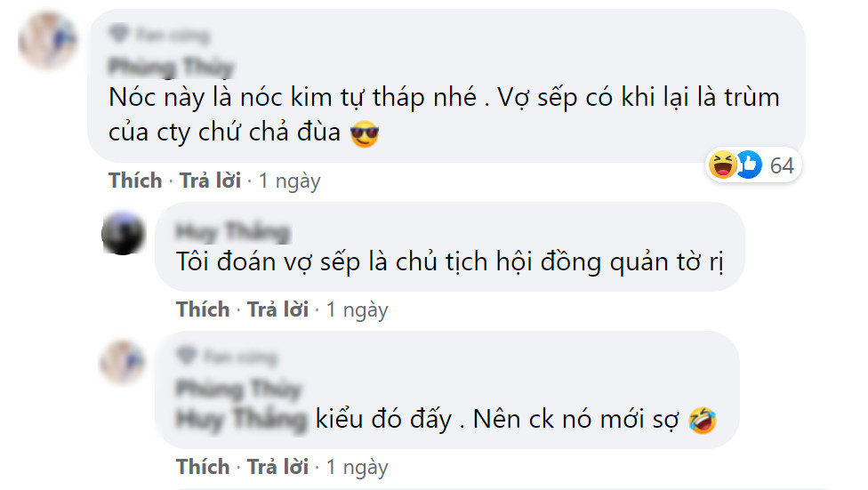The image size is (868, 490).
Task: Click the laughing reaction emoji on first comment
Action: (722, 165)
